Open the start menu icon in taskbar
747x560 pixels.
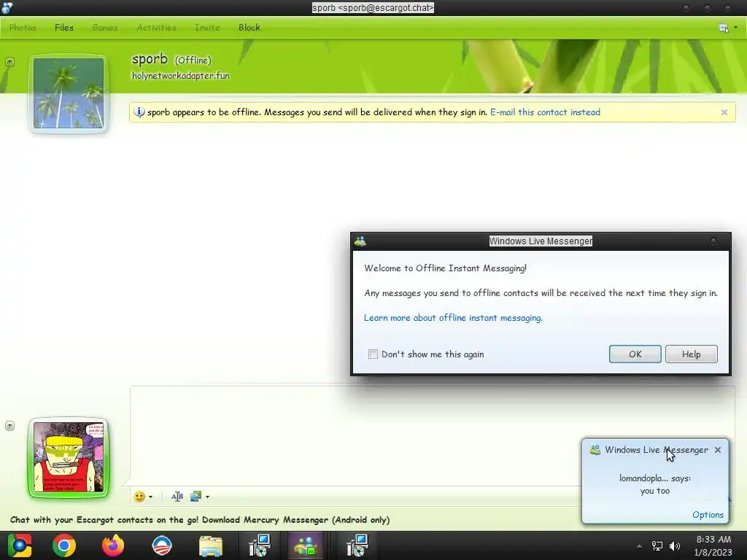pos(20,545)
